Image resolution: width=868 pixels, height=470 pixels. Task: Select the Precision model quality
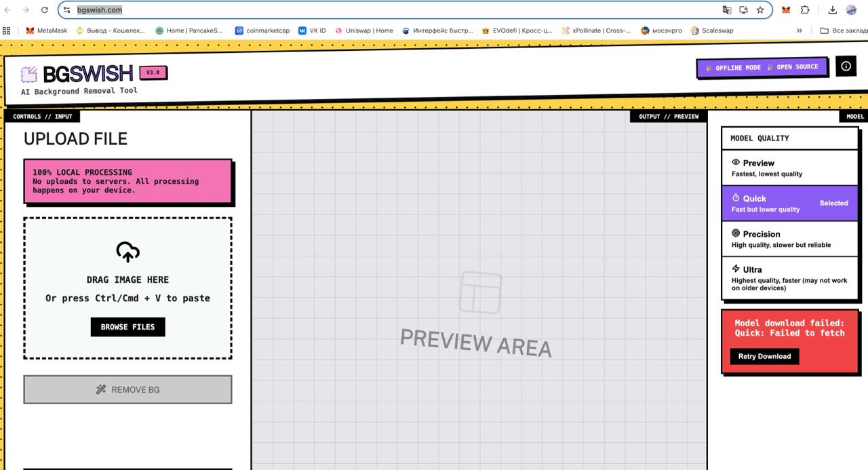click(789, 239)
